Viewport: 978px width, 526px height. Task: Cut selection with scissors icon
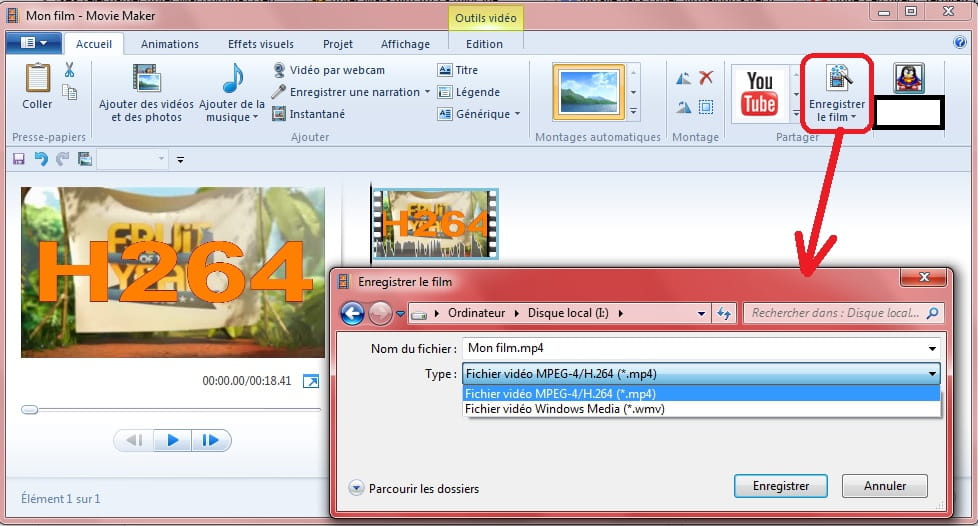(x=69, y=70)
